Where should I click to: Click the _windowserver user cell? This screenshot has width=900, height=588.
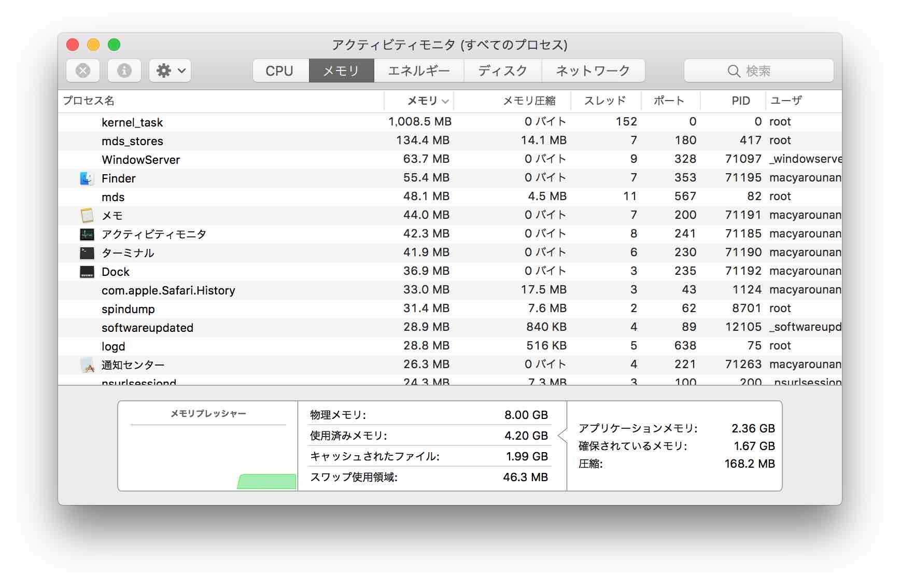pos(806,159)
